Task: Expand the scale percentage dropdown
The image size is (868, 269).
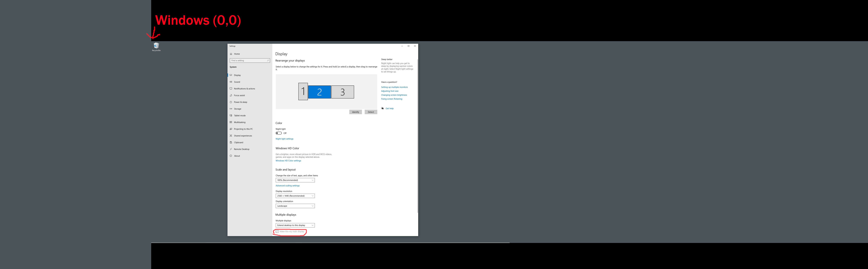Action: pyautogui.click(x=295, y=180)
